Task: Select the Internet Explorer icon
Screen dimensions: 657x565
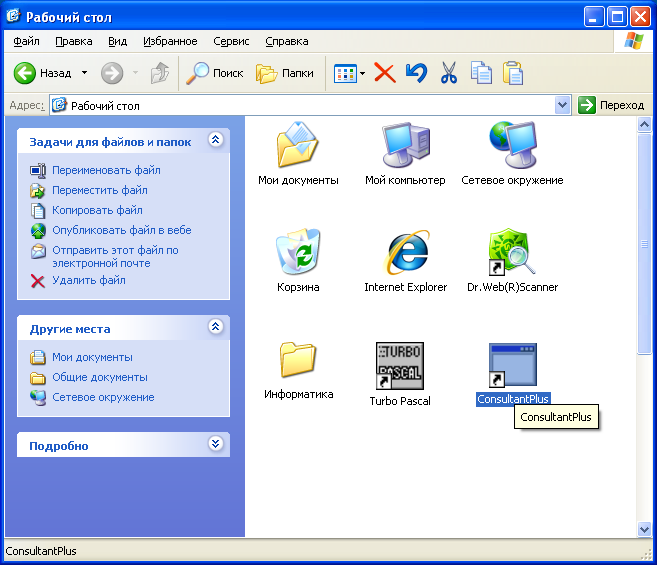Action: pos(406,251)
